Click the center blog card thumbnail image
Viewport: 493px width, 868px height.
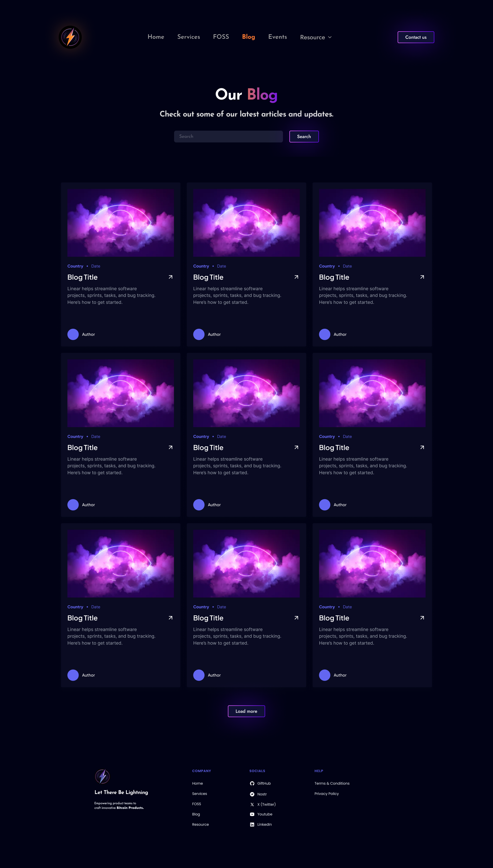[x=246, y=393]
